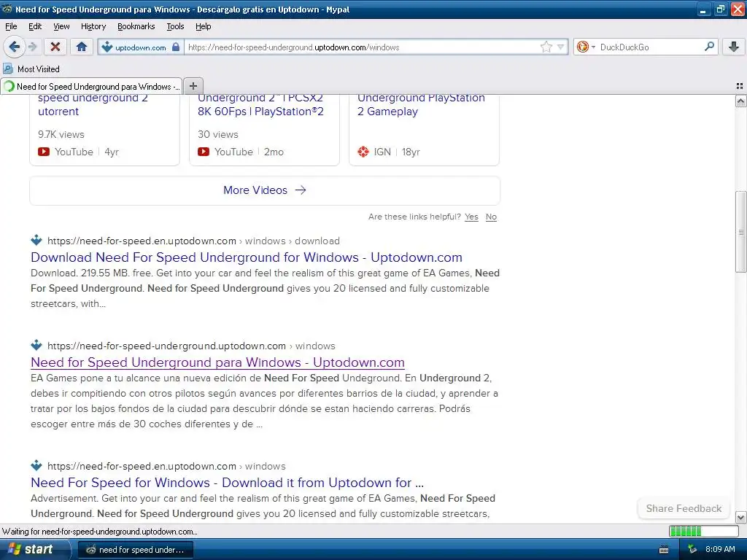Stop loading with the red X button
The height and width of the screenshot is (560, 747).
[55, 47]
